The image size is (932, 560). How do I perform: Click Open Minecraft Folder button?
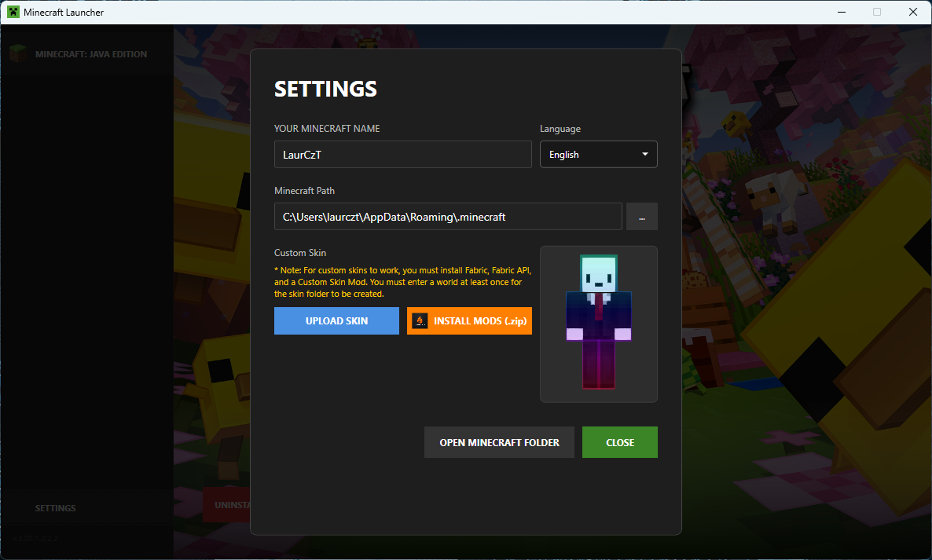(499, 442)
